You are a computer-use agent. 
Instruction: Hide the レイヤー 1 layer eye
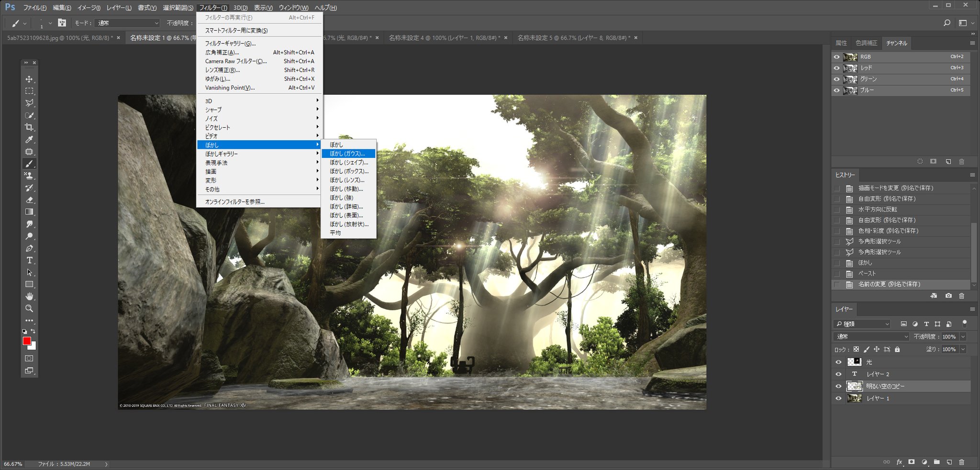click(838, 398)
